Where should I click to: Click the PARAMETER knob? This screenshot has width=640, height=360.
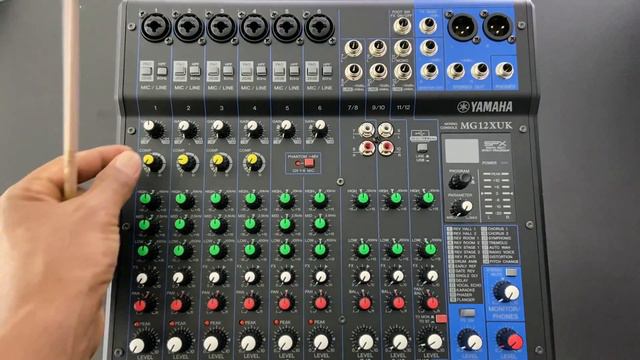click(463, 207)
